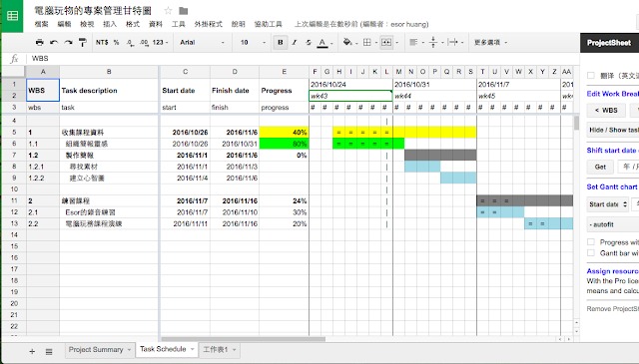Image resolution: width=639 pixels, height=364 pixels.
Task: Click the Hide / Show tasks button
Action: click(613, 130)
